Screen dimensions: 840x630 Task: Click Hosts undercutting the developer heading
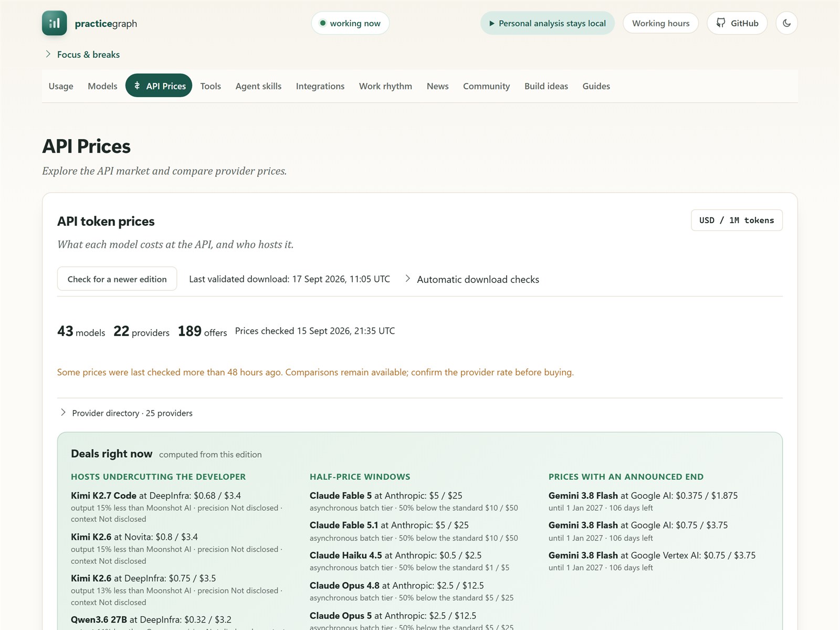tap(158, 477)
